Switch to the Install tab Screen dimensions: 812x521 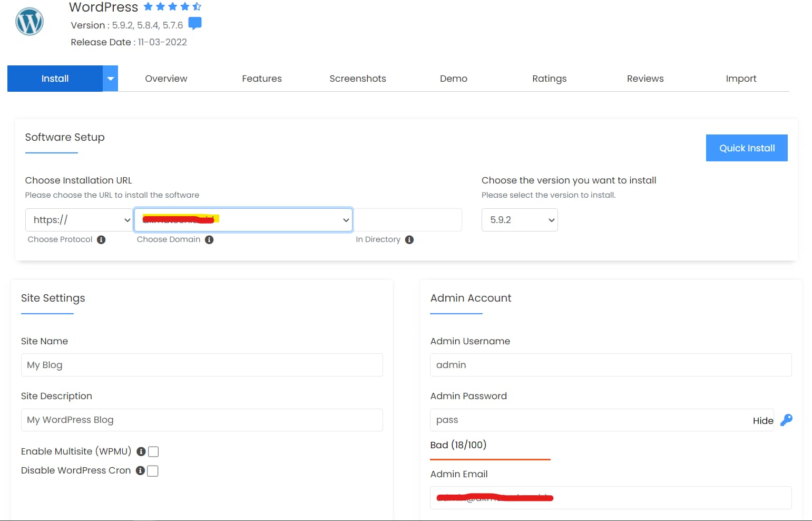55,79
